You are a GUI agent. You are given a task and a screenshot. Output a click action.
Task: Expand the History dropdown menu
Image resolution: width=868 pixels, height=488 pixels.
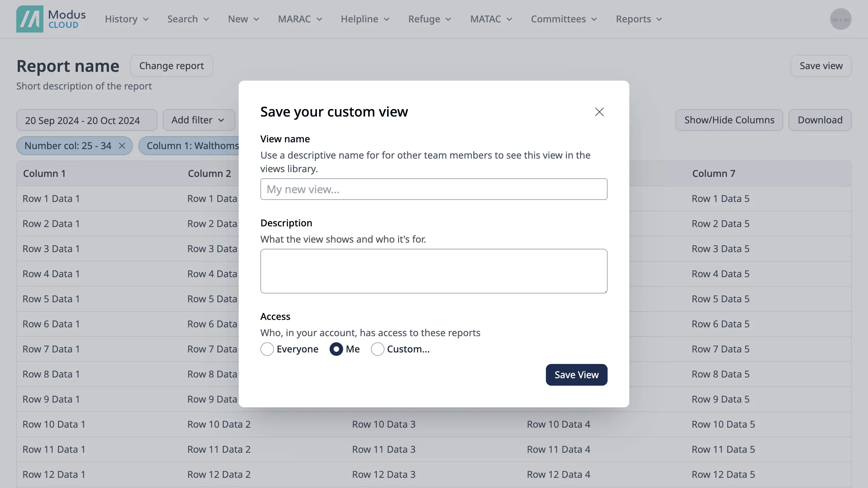(126, 19)
